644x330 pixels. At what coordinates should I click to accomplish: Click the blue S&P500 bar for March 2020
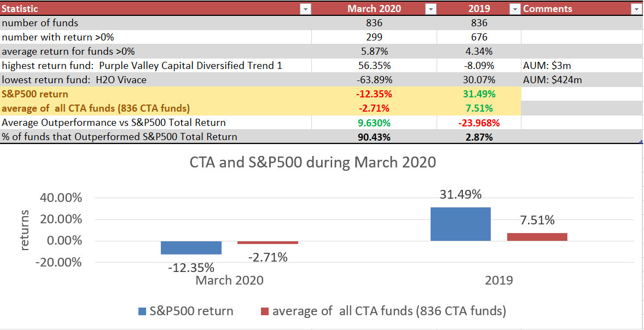point(191,248)
